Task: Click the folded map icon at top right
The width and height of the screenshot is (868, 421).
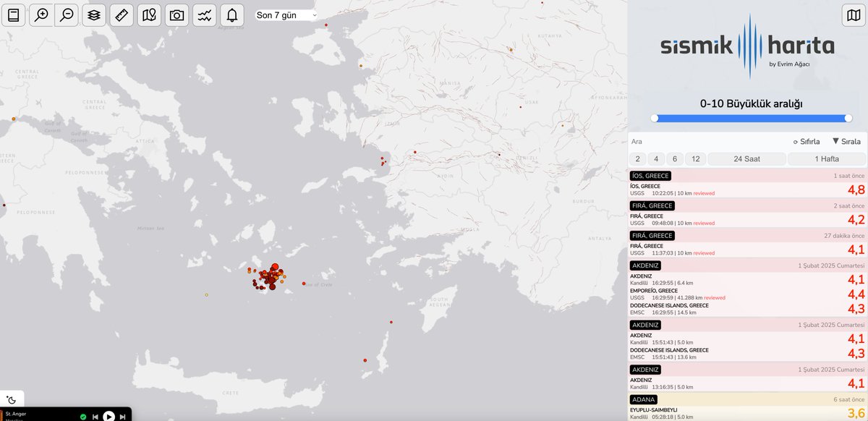Action: coord(854,14)
